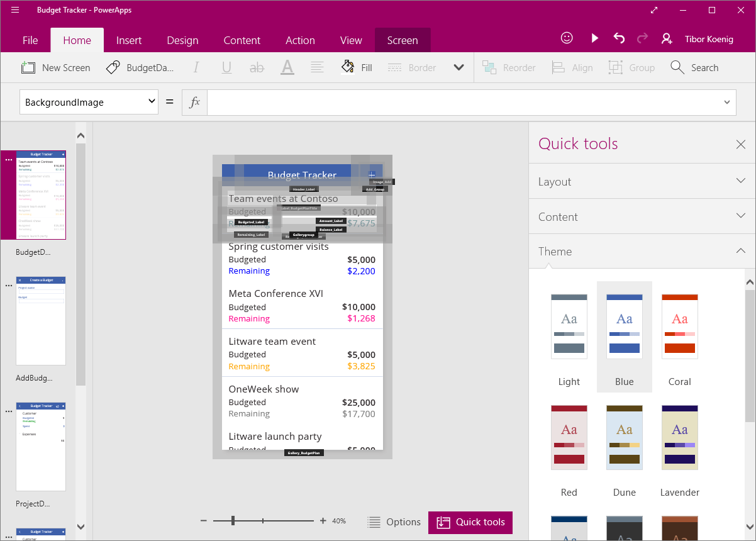The width and height of the screenshot is (756, 541).
Task: Click the BudgetDa... tag item
Action: (140, 67)
